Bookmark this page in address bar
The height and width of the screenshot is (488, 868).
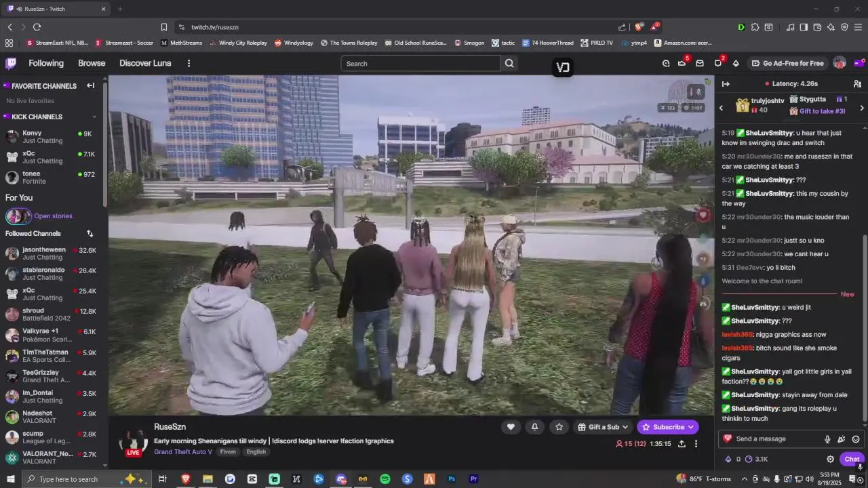pos(163,27)
